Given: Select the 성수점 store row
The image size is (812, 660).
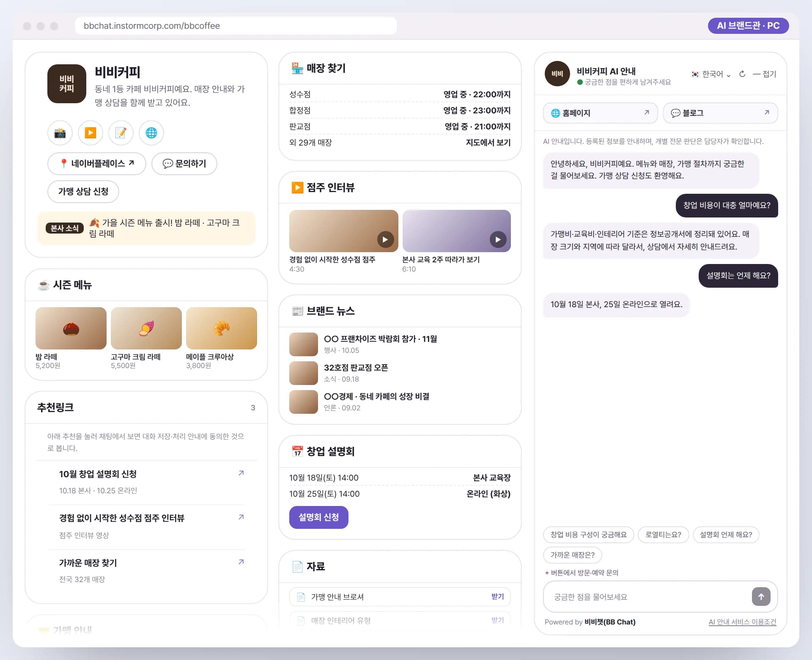Looking at the screenshot, I should point(400,94).
